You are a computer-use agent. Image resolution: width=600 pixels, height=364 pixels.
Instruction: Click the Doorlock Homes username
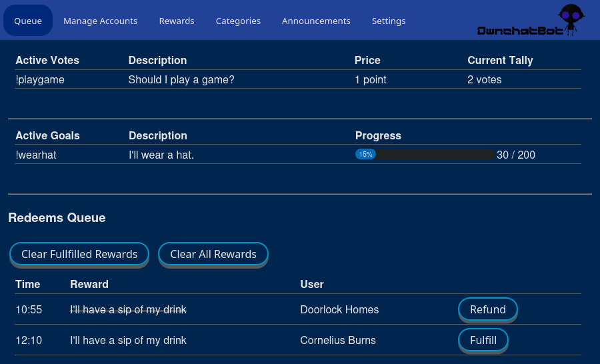click(339, 310)
